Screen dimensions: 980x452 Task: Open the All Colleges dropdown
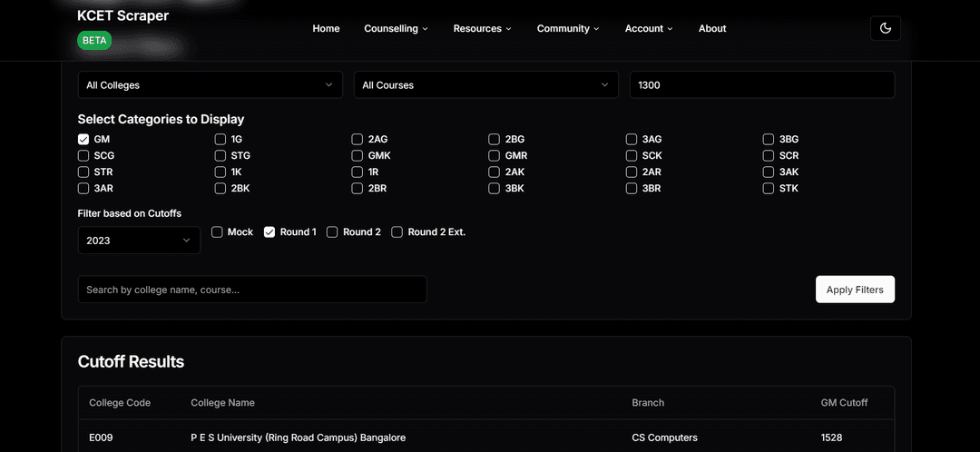click(210, 85)
